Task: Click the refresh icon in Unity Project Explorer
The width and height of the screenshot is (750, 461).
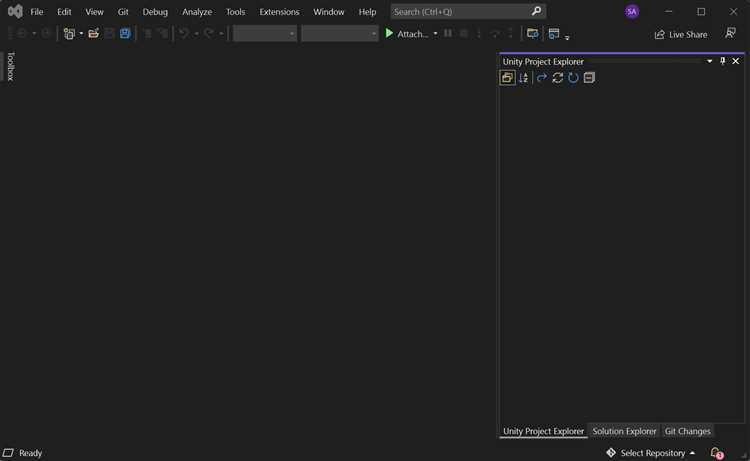Action: click(557, 78)
